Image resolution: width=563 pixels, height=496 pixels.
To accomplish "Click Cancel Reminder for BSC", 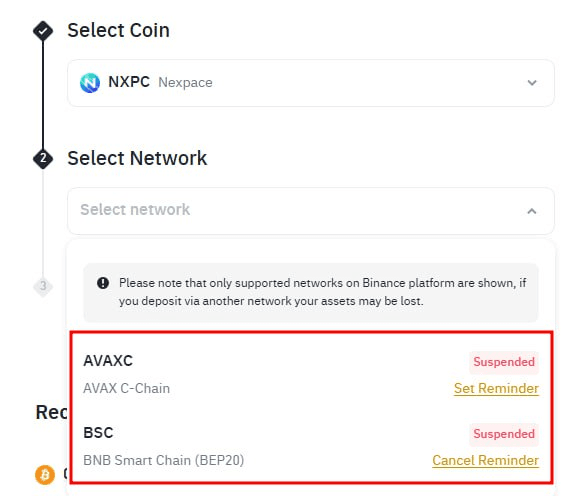I will [485, 460].
